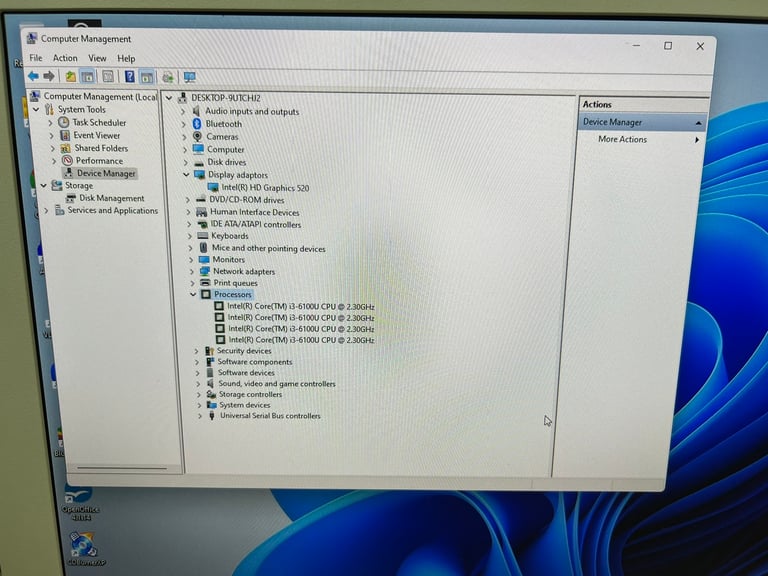Select Intel(R) HD Graphics 520 device

265,188
